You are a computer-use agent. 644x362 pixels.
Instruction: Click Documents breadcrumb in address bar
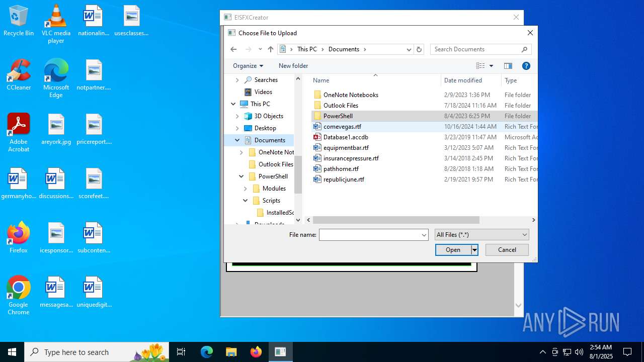point(344,49)
